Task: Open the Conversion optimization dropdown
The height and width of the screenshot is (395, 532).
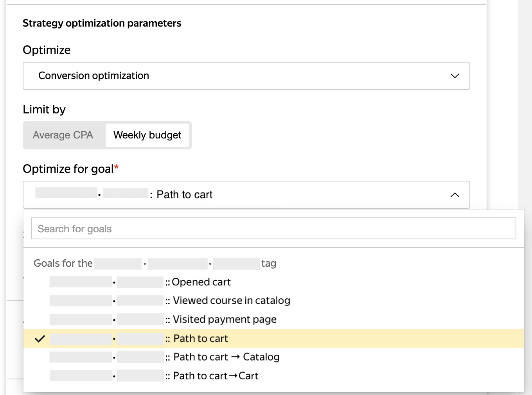Action: click(246, 76)
